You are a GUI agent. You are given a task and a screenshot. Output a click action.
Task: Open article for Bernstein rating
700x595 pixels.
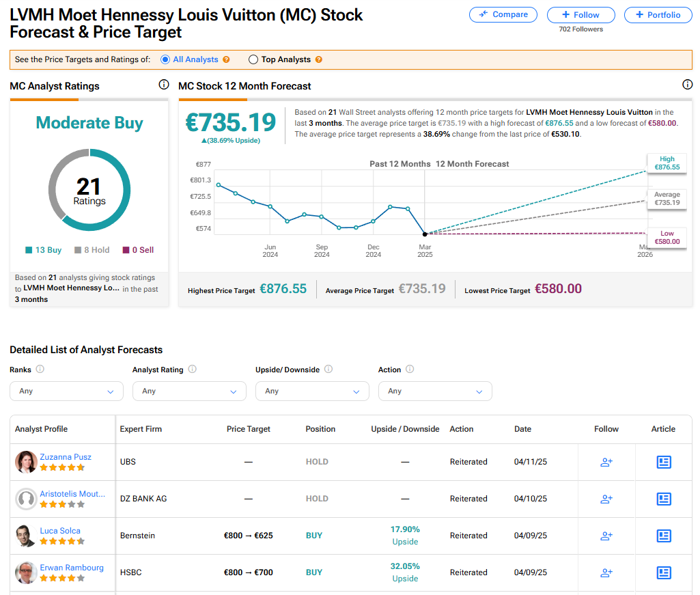(x=664, y=536)
